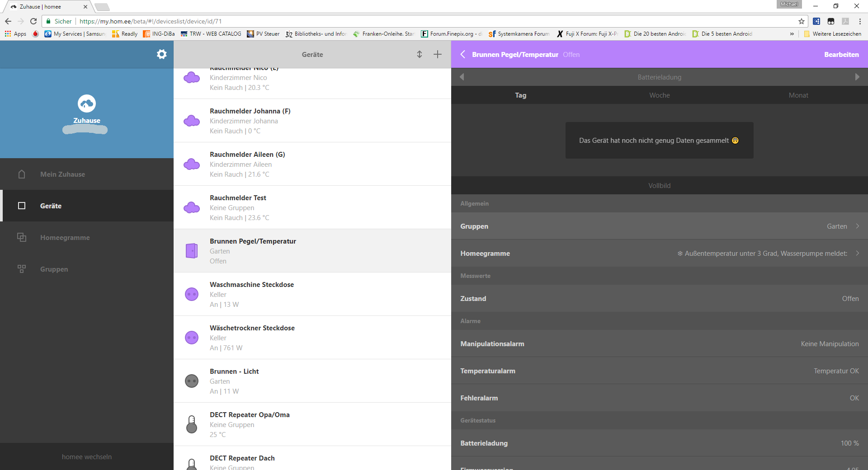Click the Temperaturalarm row
Viewport: 868px width, 470px height.
click(660, 371)
